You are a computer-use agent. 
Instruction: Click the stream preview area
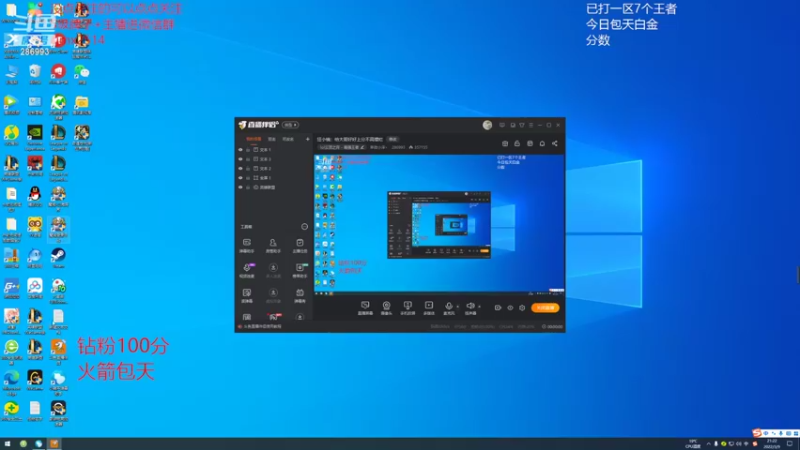(439, 225)
